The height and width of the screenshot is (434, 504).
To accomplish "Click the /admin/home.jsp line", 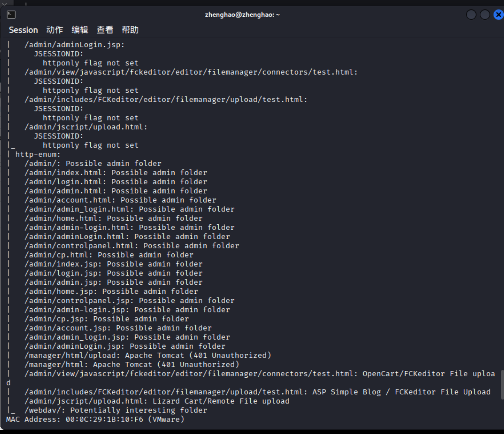I will tap(111, 291).
